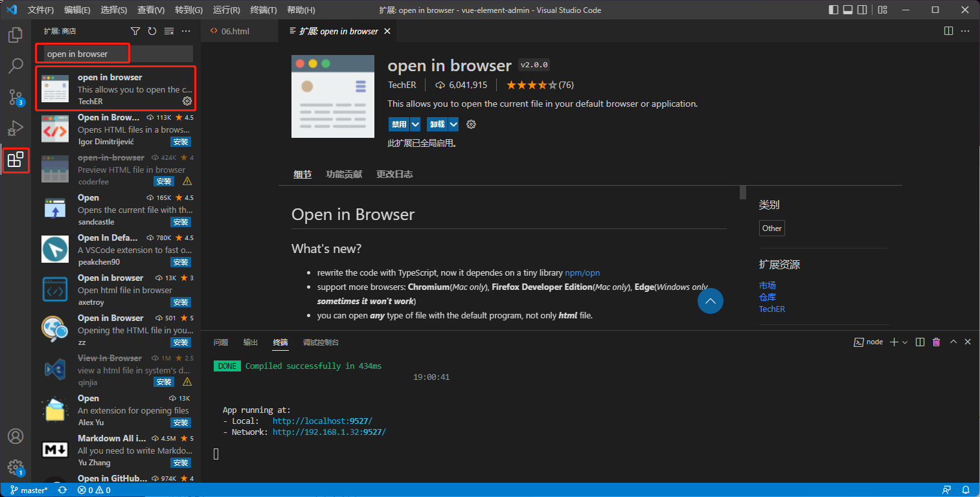
Task: Kill the terminal with trash icon
Action: [x=936, y=342]
